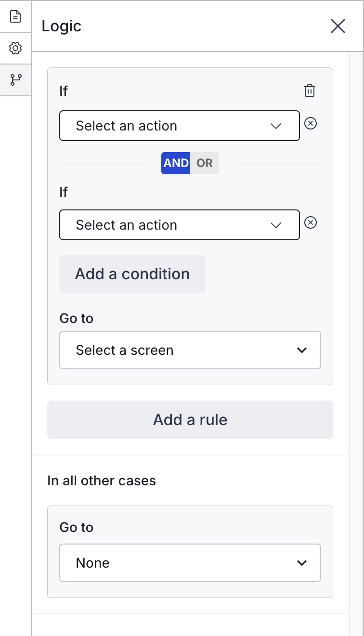Open the settings gear tab

coord(15,48)
